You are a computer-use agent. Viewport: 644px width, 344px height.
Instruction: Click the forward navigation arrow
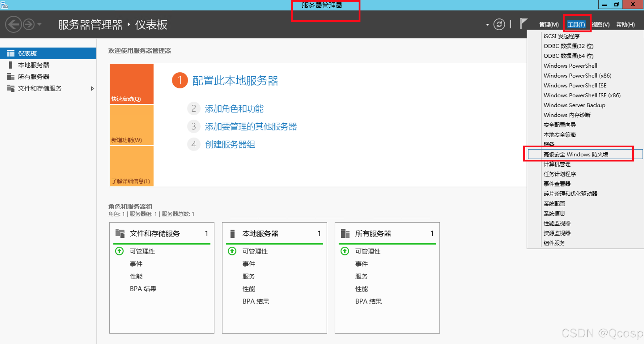click(29, 24)
